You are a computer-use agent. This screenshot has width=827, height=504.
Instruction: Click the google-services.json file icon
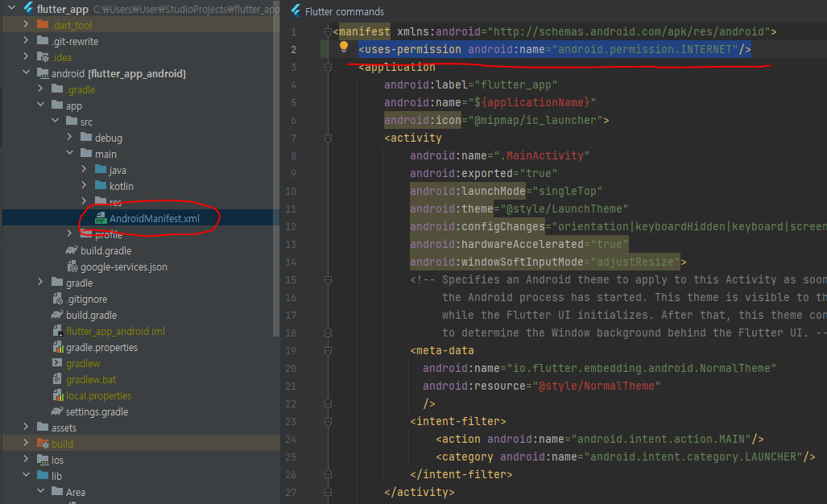click(72, 266)
